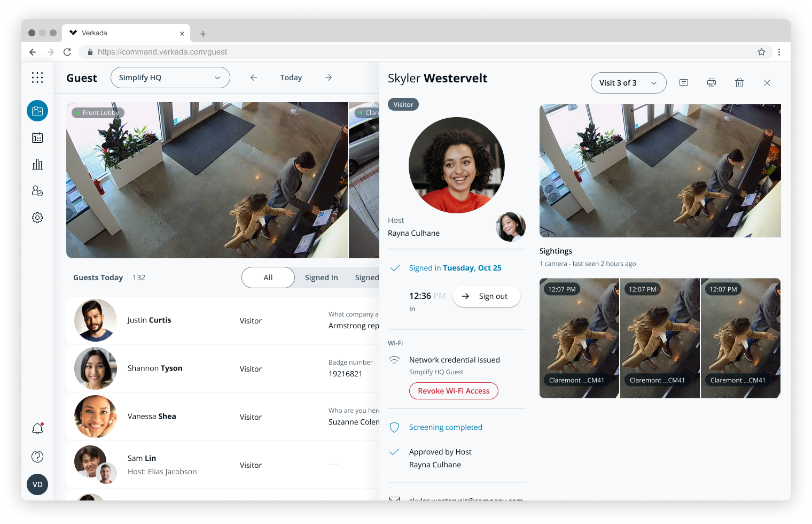The image size is (812, 524).
Task: Expand the Visit 3 of 3 dropdown
Action: coord(628,83)
